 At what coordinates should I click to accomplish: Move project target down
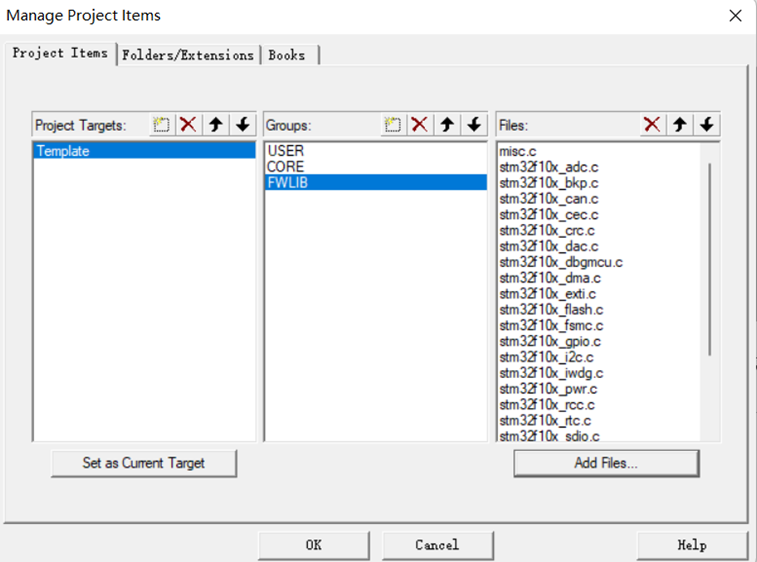coord(242,125)
